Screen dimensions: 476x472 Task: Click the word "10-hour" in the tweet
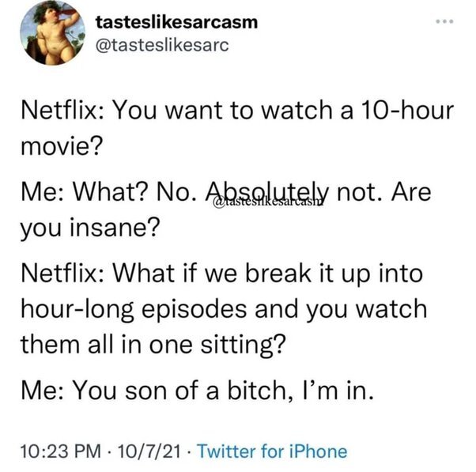click(x=406, y=110)
